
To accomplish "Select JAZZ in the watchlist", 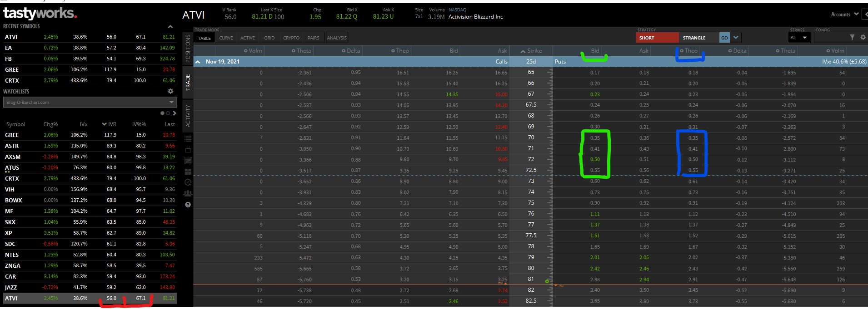I will tap(90, 287).
